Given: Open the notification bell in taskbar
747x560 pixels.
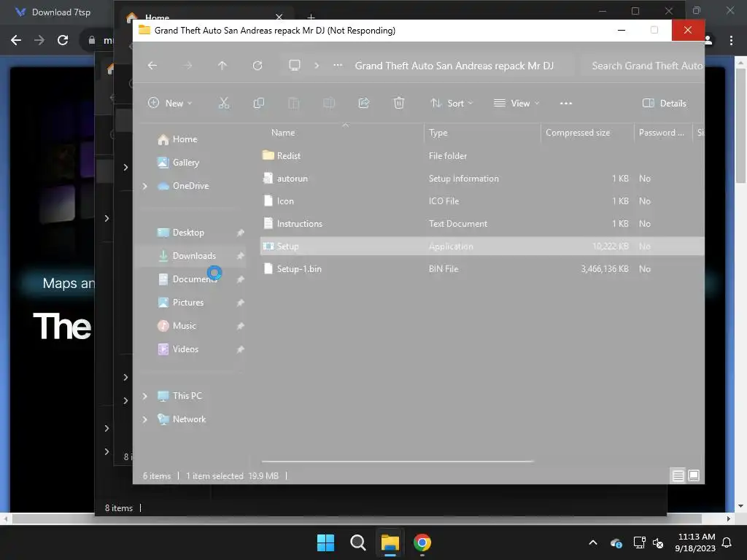Looking at the screenshot, I should point(727,542).
